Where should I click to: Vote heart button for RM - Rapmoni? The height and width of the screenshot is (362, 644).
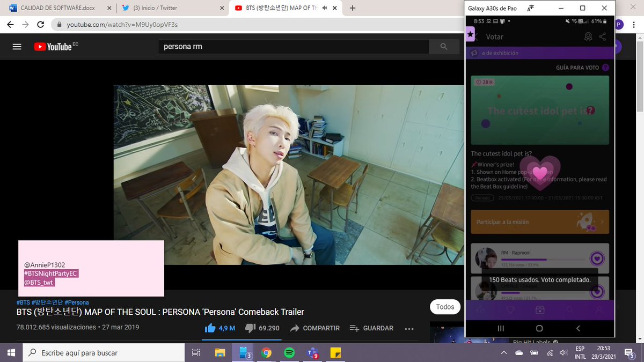point(597,258)
